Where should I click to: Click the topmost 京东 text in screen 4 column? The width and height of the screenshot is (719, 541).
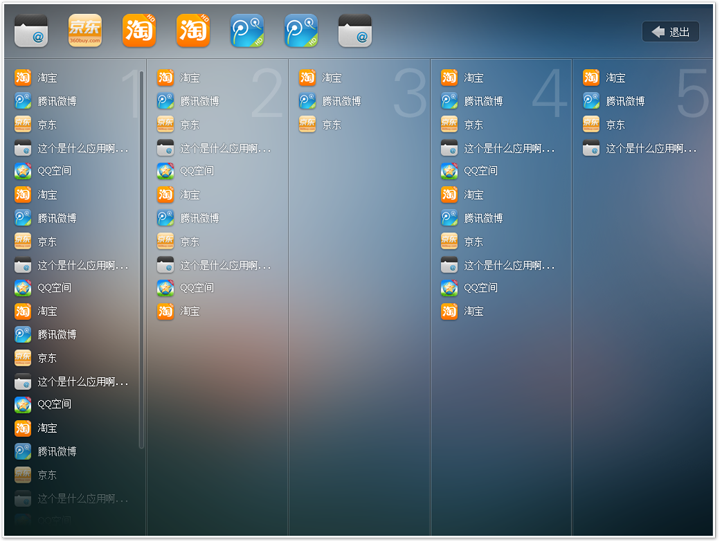[473, 125]
